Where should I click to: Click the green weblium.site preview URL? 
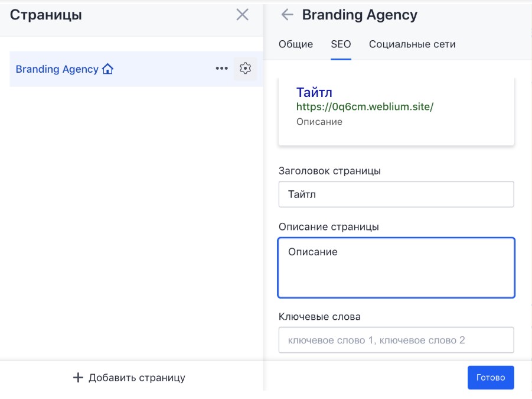click(365, 107)
